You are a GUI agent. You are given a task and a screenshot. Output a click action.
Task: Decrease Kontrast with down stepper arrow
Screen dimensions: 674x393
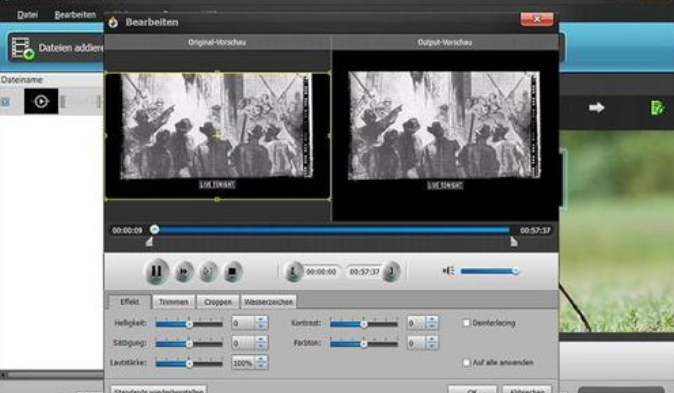pyautogui.click(x=432, y=326)
